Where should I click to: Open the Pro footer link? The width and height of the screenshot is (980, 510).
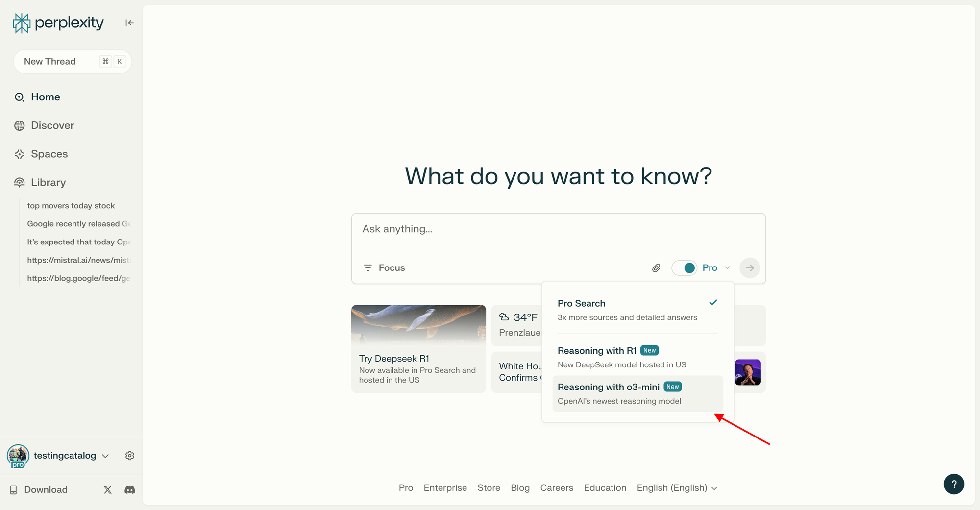(x=406, y=488)
